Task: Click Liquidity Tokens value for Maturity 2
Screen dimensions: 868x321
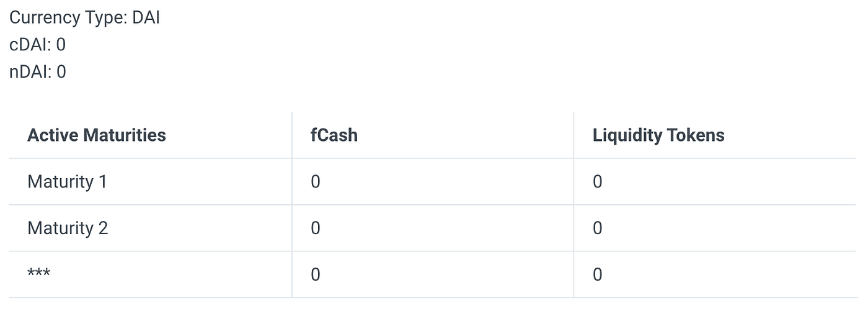Action: pos(597,228)
